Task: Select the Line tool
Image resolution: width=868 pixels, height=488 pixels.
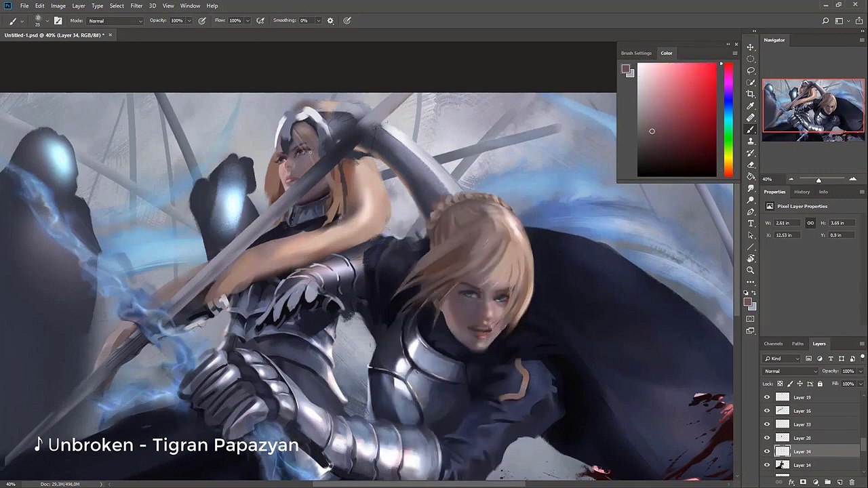Action: [751, 247]
